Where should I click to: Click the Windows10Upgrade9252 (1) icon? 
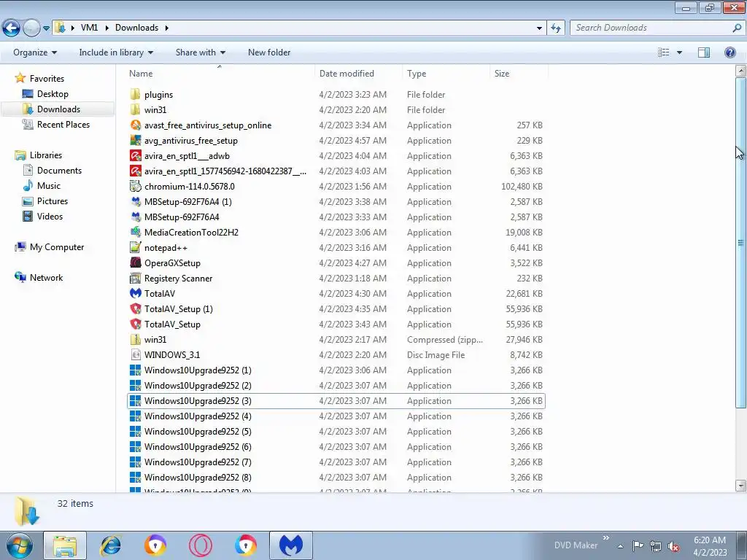tap(135, 370)
